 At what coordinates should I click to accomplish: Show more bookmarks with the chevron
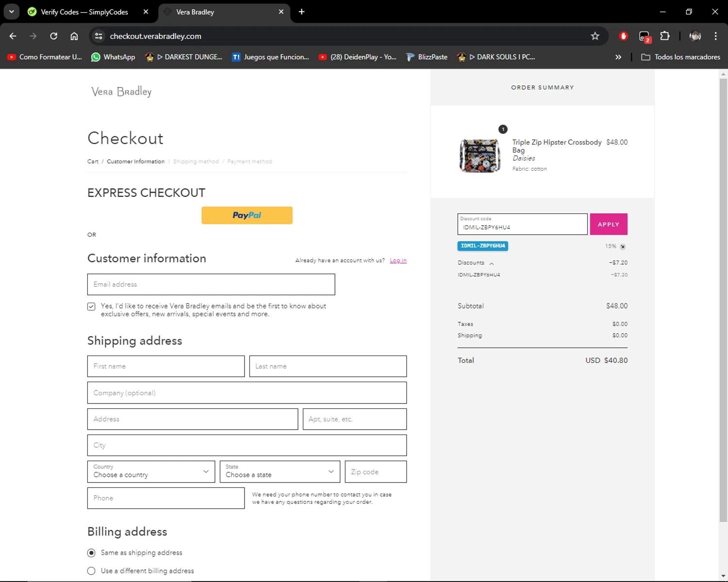pos(618,57)
